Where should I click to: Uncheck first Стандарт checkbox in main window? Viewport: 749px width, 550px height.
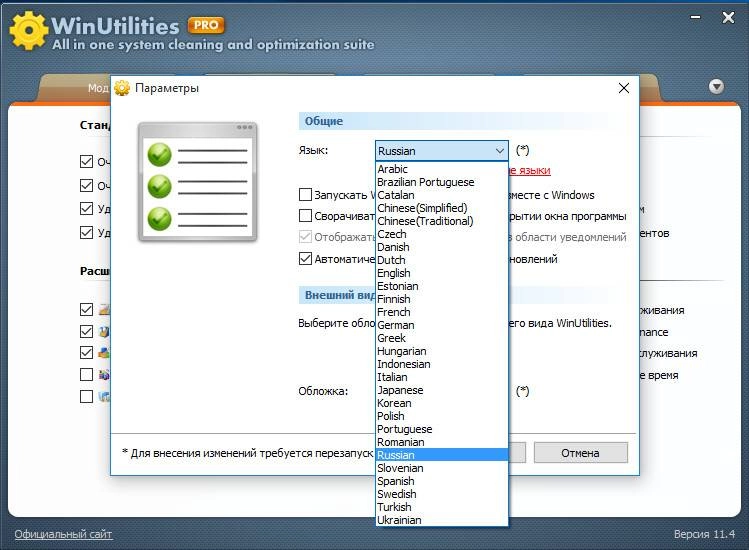86,162
